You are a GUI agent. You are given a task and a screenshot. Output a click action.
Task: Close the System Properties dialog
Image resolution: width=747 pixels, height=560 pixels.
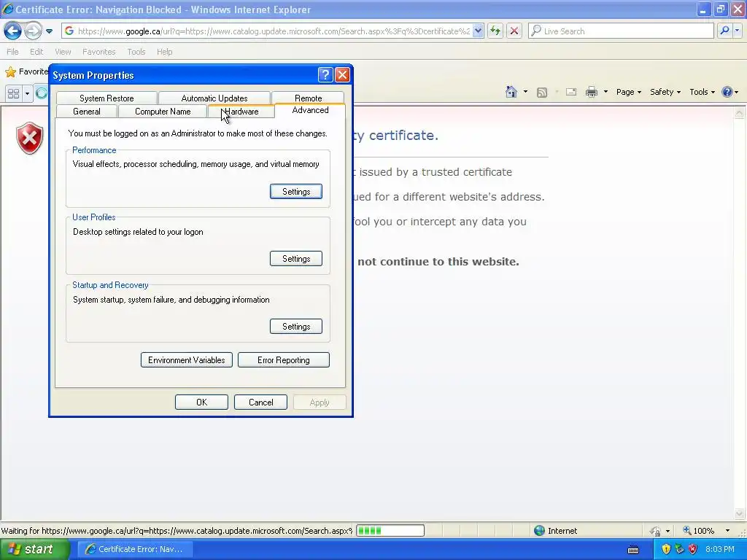[342, 75]
